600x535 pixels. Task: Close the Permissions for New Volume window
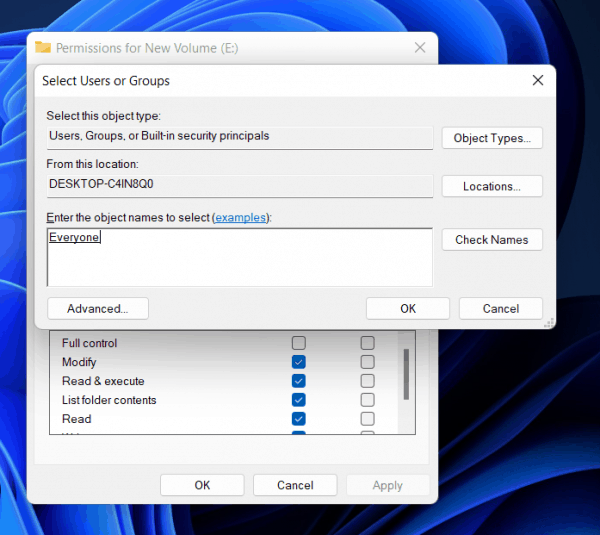[x=420, y=47]
